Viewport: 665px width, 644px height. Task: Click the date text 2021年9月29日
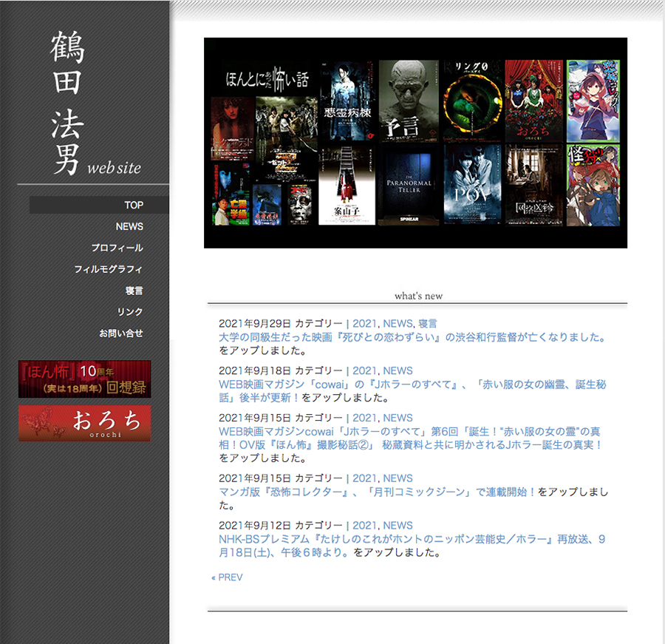click(254, 324)
